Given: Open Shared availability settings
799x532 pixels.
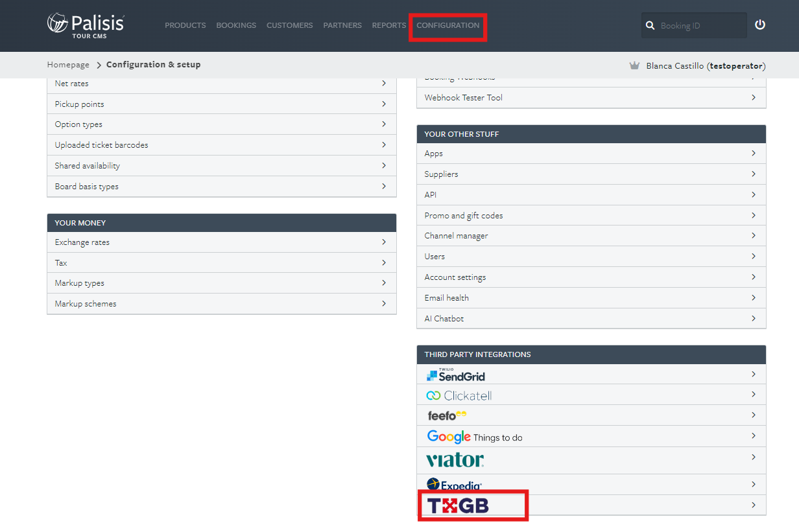Looking at the screenshot, I should [222, 166].
